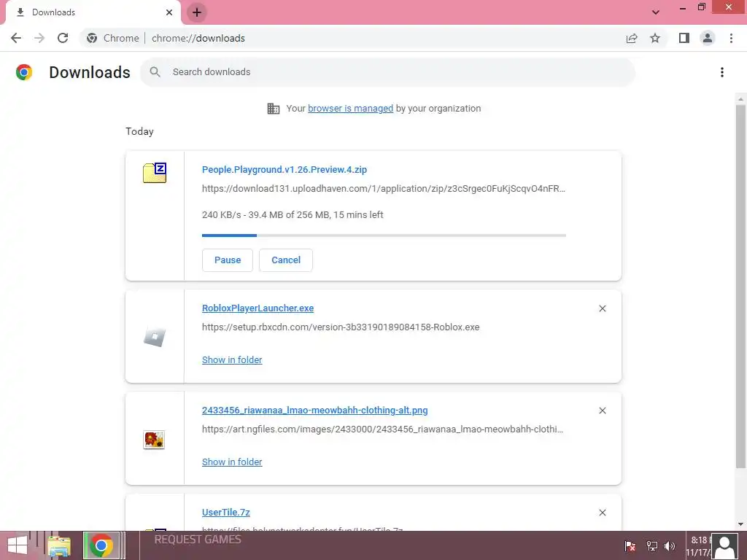The width and height of the screenshot is (747, 560).
Task: Click the managed organization building icon
Action: tap(274, 109)
